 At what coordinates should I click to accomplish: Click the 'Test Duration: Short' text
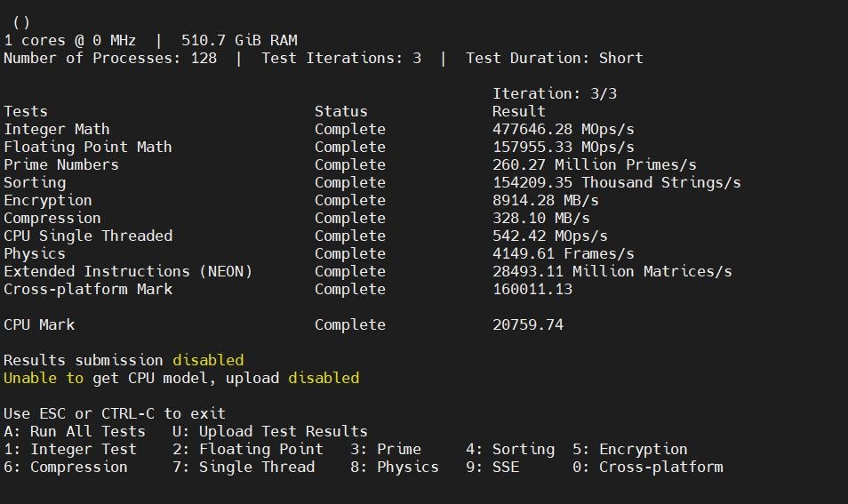[x=555, y=59]
